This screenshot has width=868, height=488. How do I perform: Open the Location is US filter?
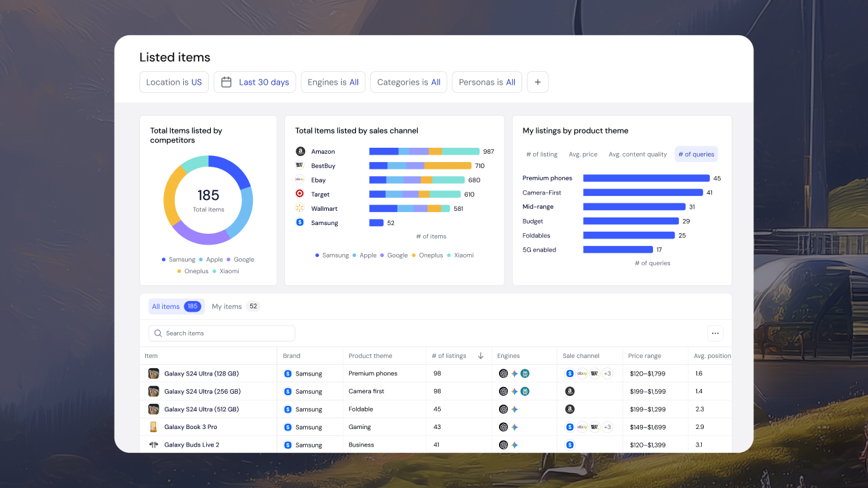tap(174, 82)
